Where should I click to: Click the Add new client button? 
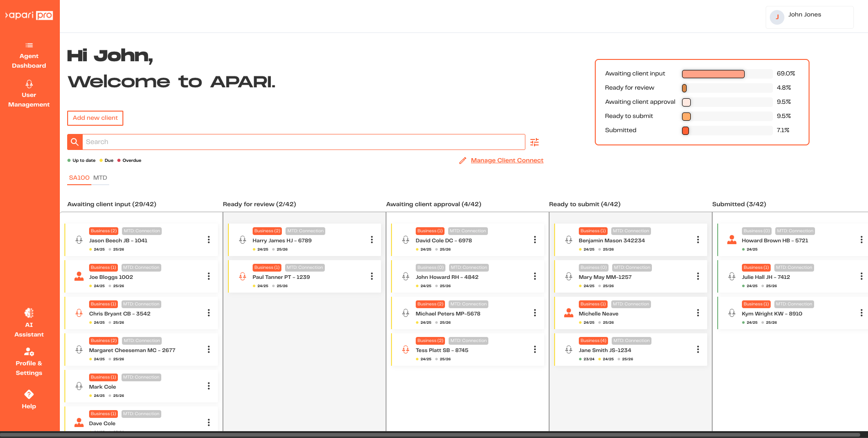tap(95, 118)
